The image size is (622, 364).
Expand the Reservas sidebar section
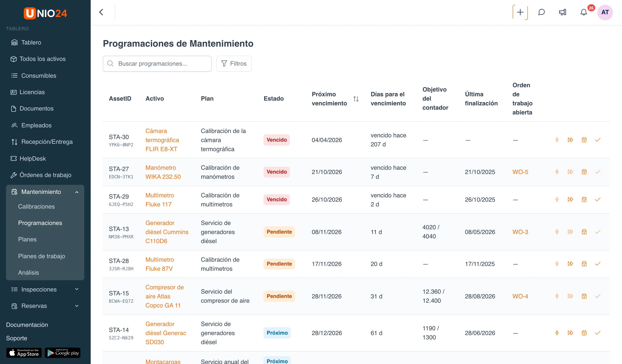pyautogui.click(x=77, y=306)
